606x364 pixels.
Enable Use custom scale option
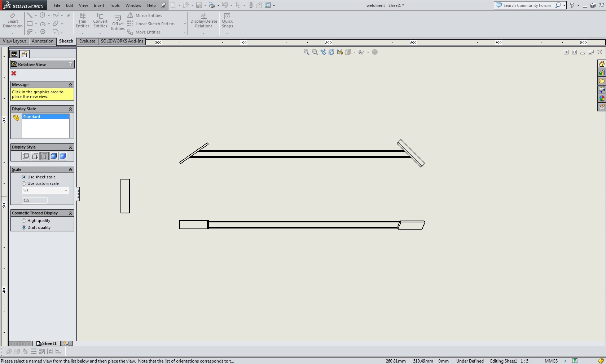[24, 183]
